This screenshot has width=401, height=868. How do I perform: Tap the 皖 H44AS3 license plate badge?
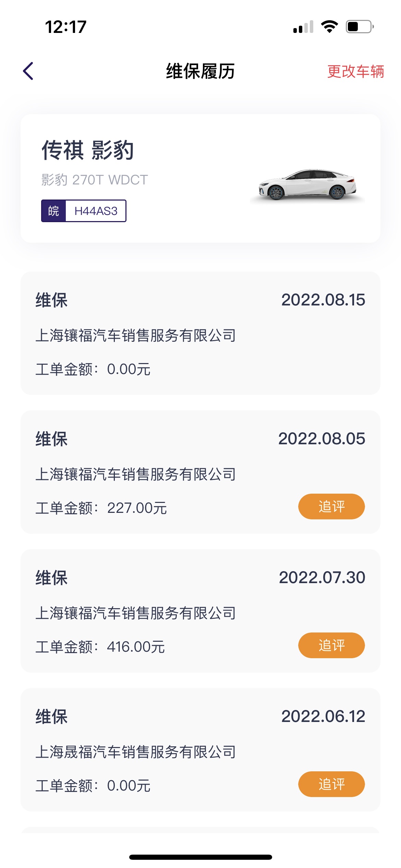(x=84, y=211)
